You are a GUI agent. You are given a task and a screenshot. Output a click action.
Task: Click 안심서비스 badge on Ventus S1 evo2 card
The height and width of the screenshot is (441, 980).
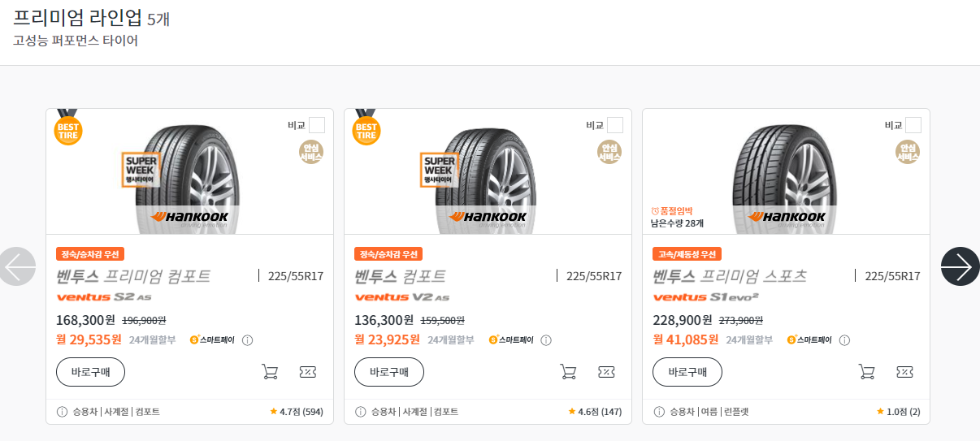(908, 152)
